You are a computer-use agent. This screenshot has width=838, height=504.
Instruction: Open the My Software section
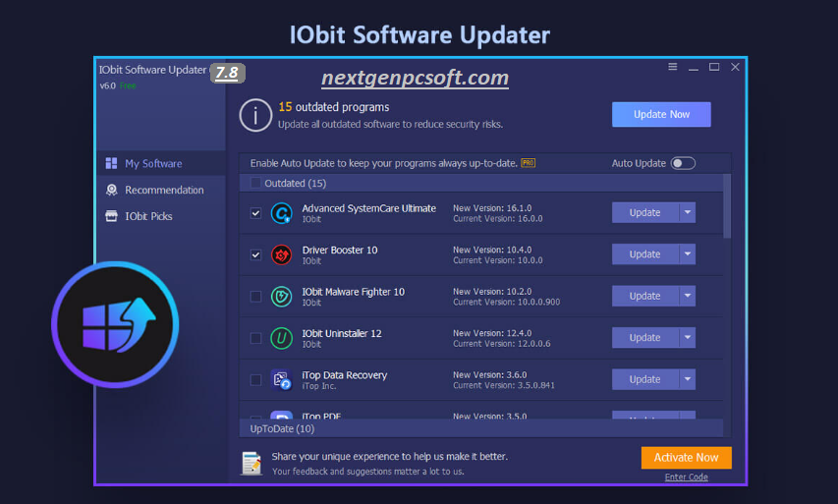pos(161,163)
